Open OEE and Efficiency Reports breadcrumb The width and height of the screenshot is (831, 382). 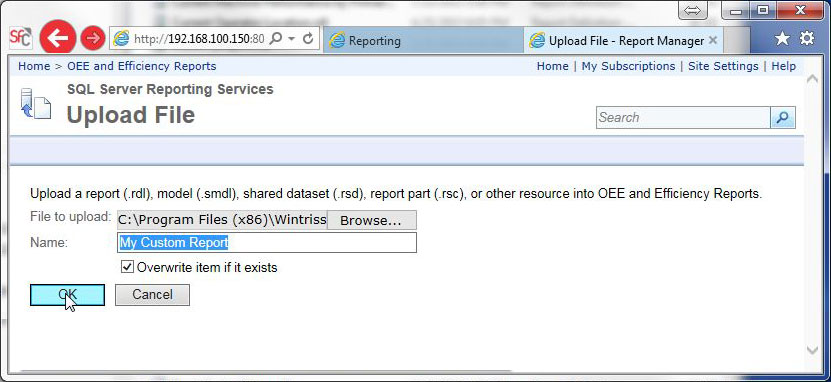[x=142, y=66]
